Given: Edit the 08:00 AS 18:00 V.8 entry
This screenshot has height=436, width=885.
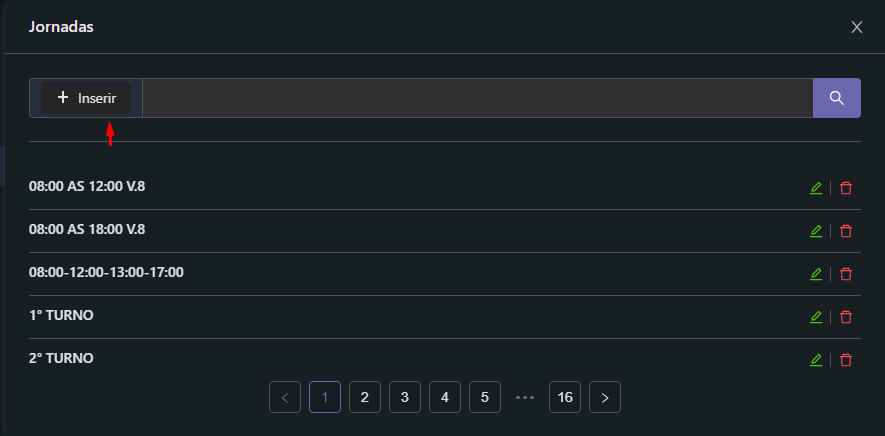Looking at the screenshot, I should tap(816, 231).
